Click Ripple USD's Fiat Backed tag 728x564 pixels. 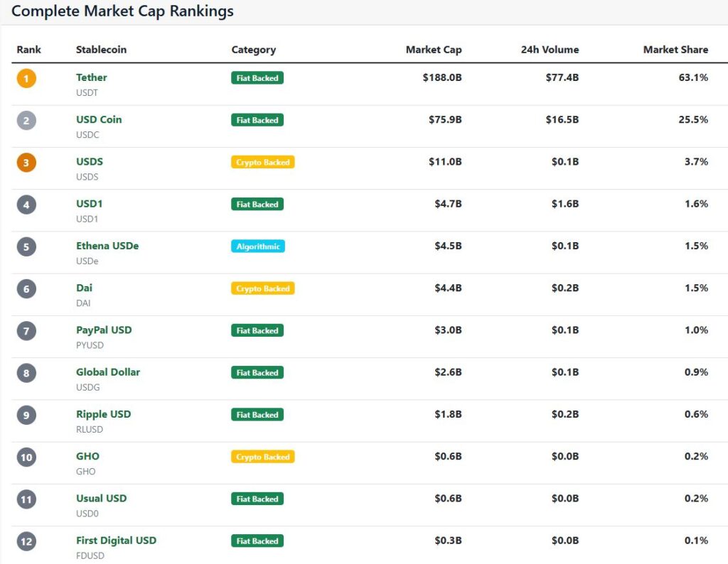[257, 415]
